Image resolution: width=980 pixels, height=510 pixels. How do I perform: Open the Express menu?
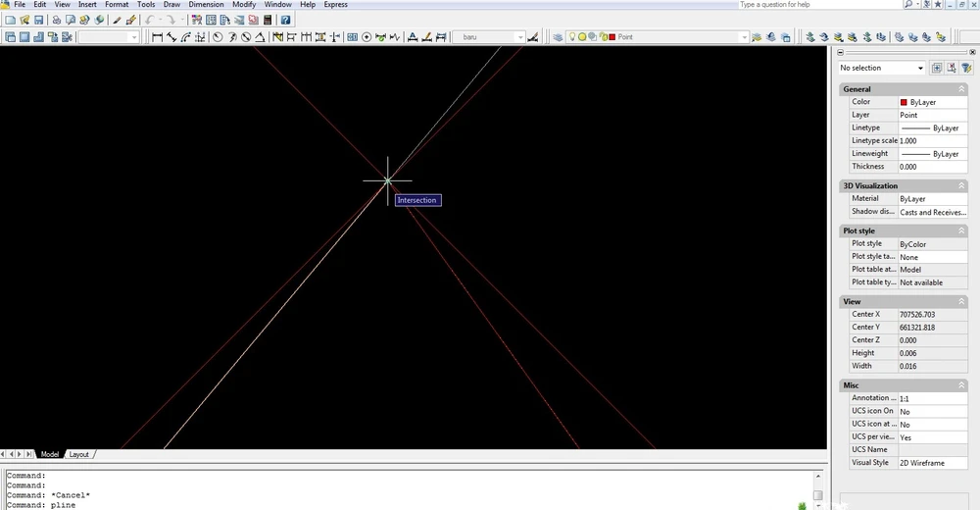coord(335,4)
